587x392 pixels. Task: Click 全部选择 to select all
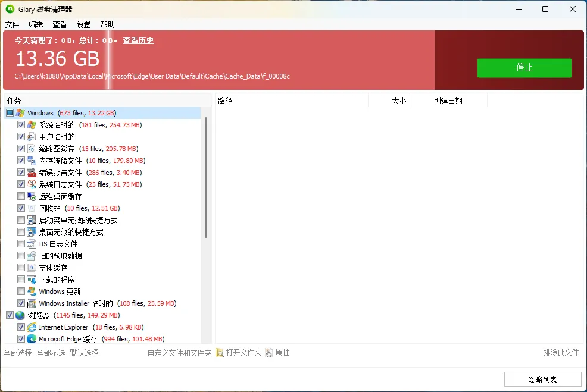(18, 353)
